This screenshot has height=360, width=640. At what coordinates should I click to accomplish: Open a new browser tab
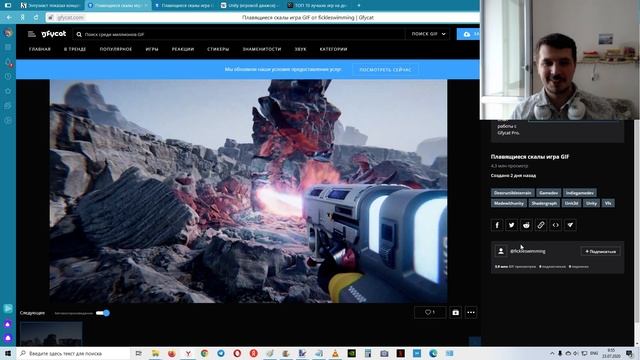point(358,5)
